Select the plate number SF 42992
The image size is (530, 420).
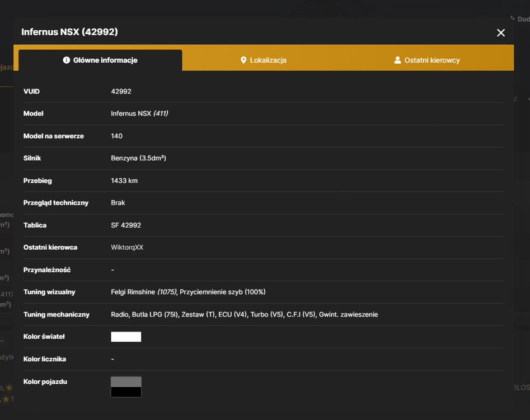(126, 225)
